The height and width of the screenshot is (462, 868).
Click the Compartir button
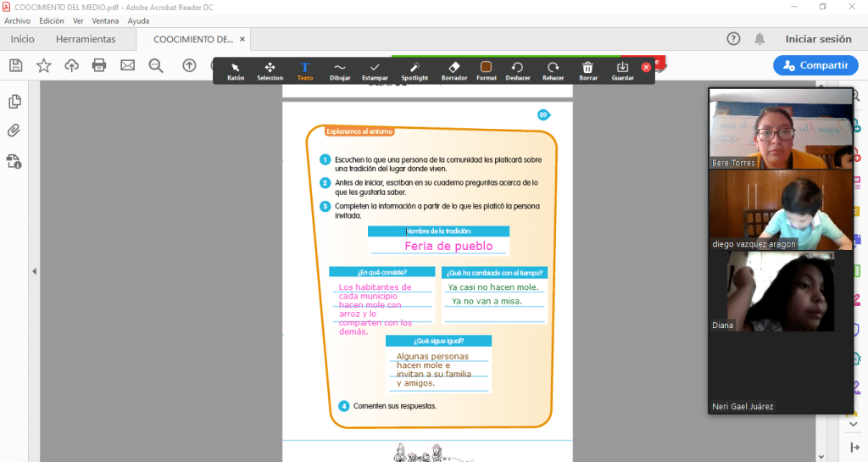pos(815,65)
